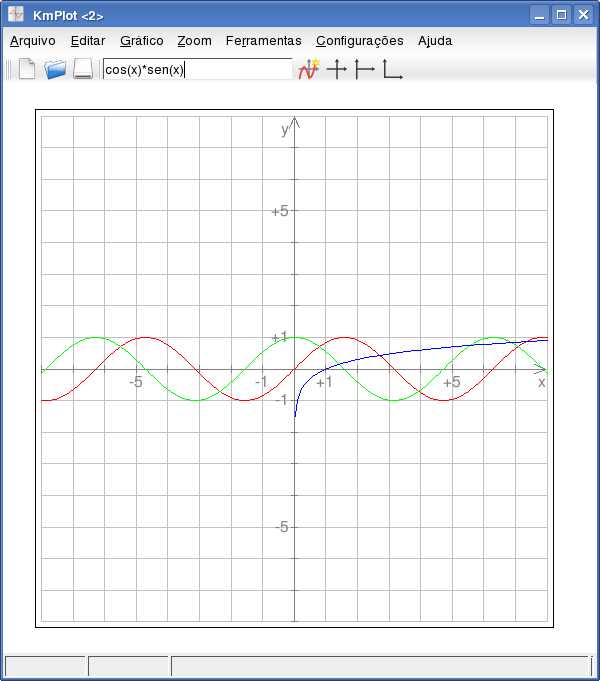Click the new function plot icon
The height and width of the screenshot is (681, 600).
pos(309,69)
